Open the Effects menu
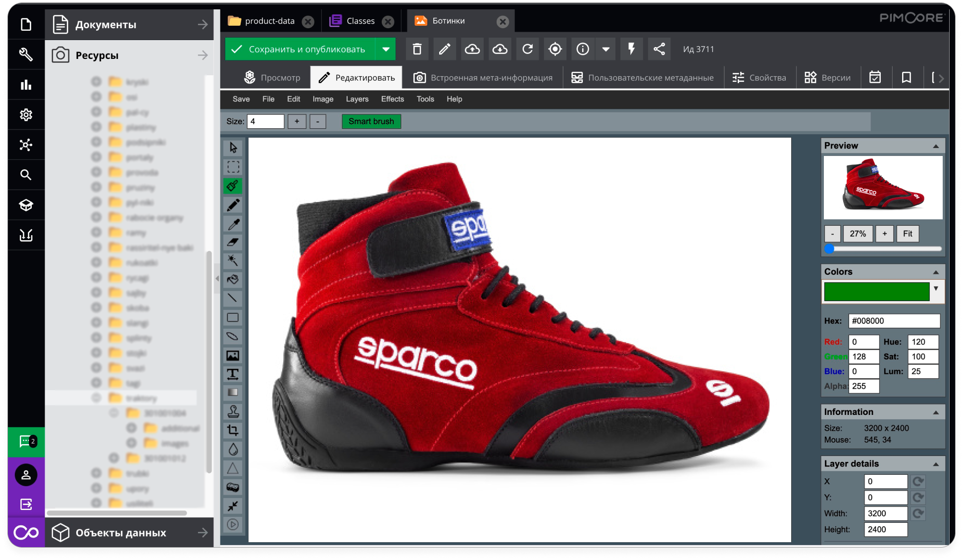 (x=393, y=99)
